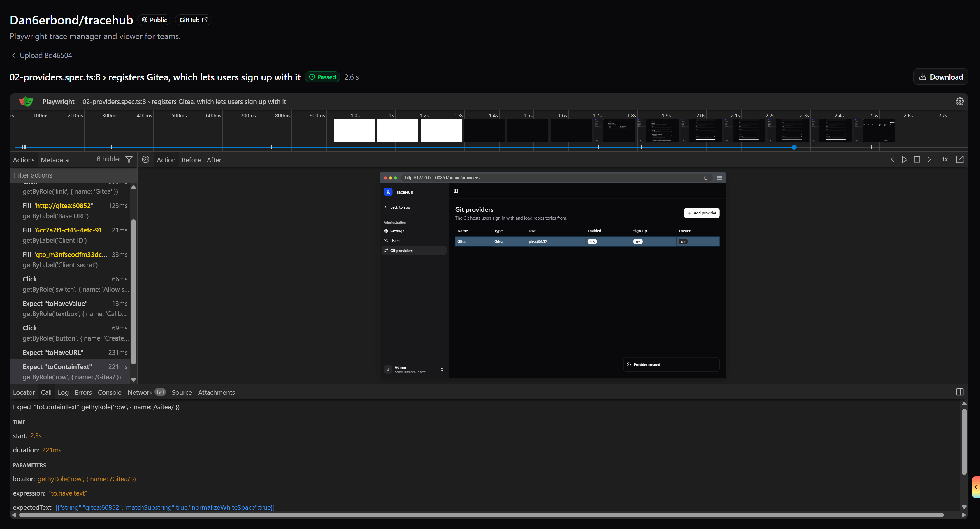Select the Expect toHaveURL action
Screen dimensions: 980x529
point(70,352)
